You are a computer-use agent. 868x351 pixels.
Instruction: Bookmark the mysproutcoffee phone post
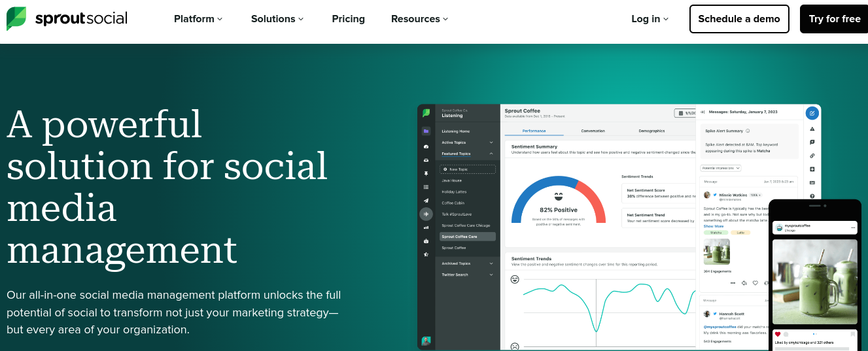(x=853, y=334)
